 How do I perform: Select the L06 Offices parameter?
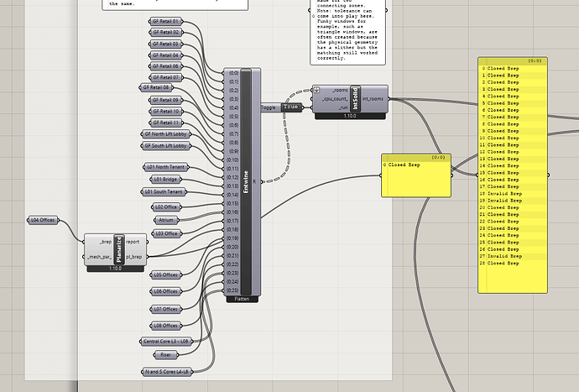point(166,291)
